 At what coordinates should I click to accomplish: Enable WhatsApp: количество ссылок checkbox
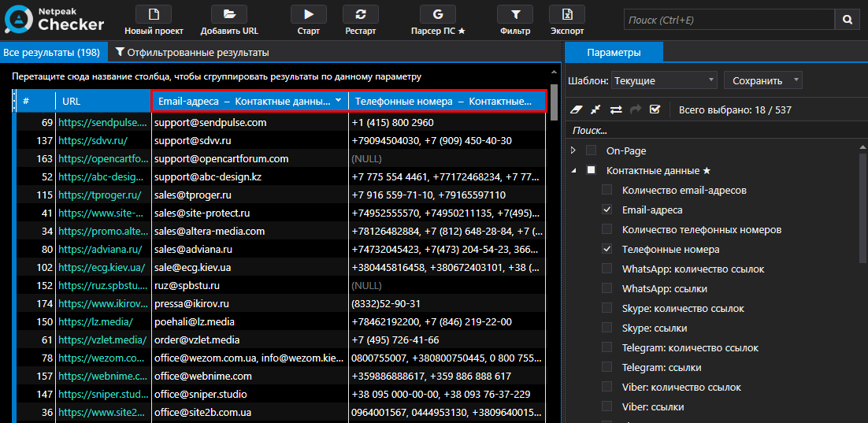[607, 269]
